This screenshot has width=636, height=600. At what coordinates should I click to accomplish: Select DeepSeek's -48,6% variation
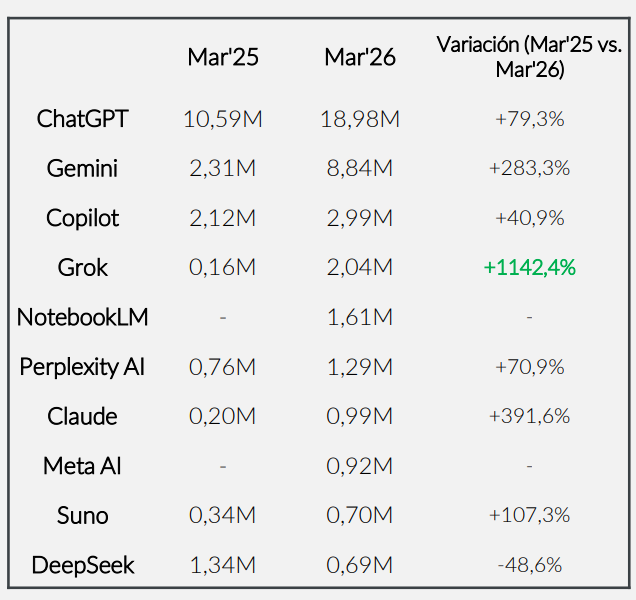click(529, 565)
